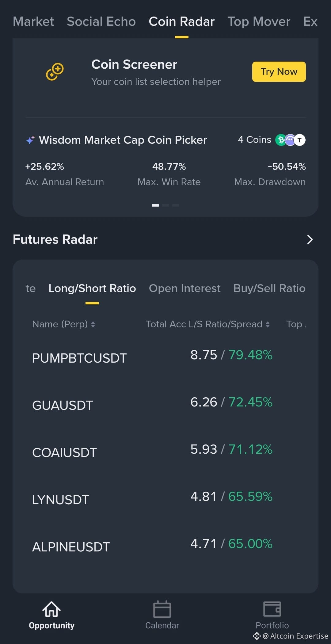The image size is (331, 644).
Task: Open the Opportunity home icon
Action: point(51,609)
